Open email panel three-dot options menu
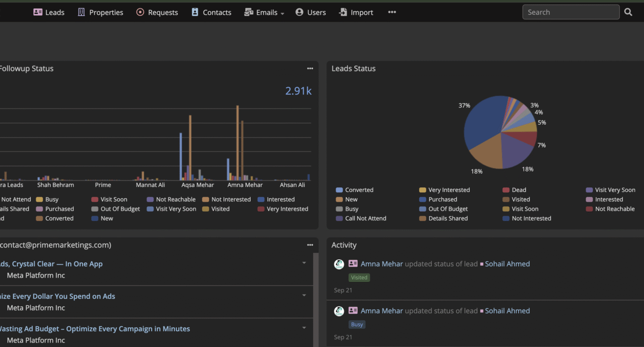 (310, 245)
